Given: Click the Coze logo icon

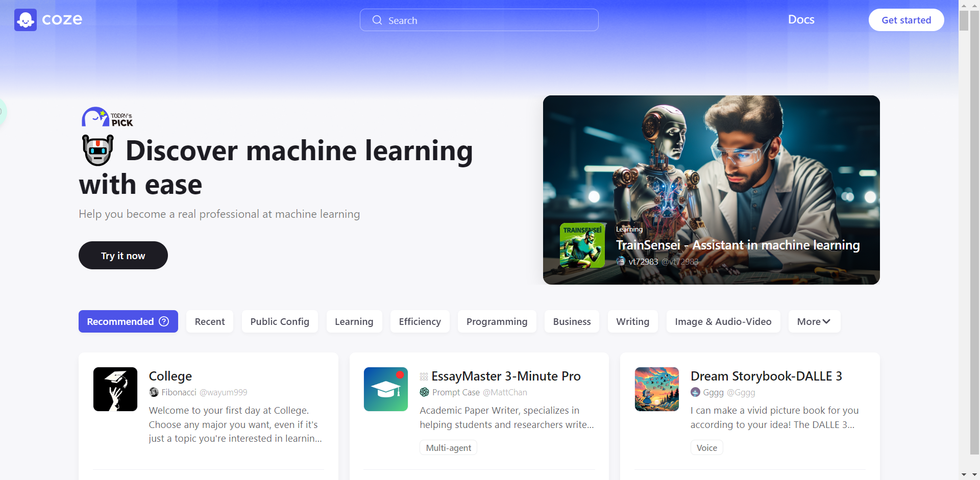Looking at the screenshot, I should (26, 20).
